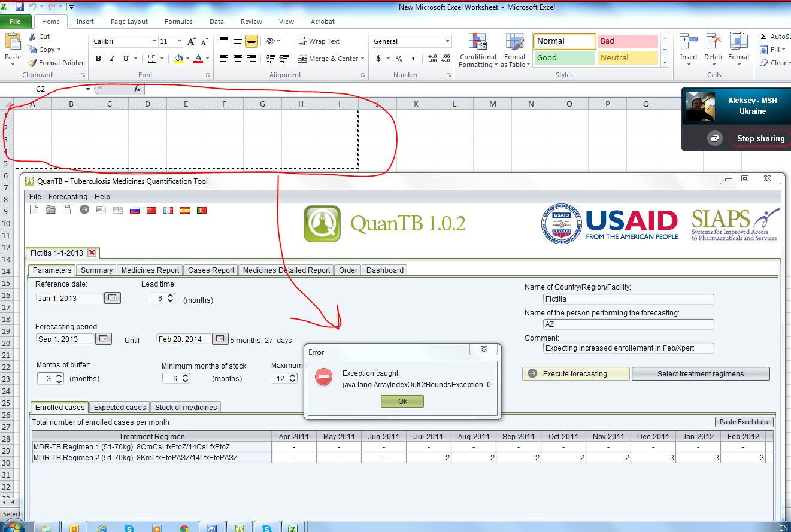Open the General number format dropdown
The image size is (791, 532).
(x=447, y=41)
